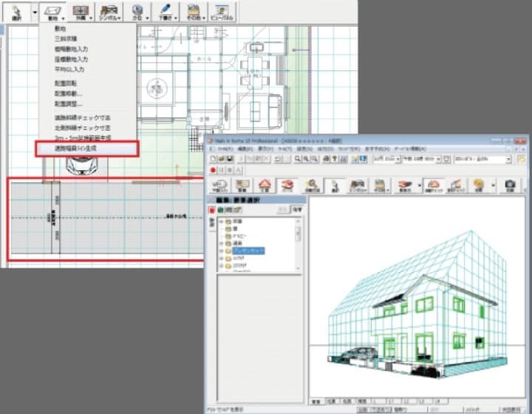Click the 敷地 site tool icon
This screenshot has height=414, width=532.
pyautogui.click(x=53, y=11)
